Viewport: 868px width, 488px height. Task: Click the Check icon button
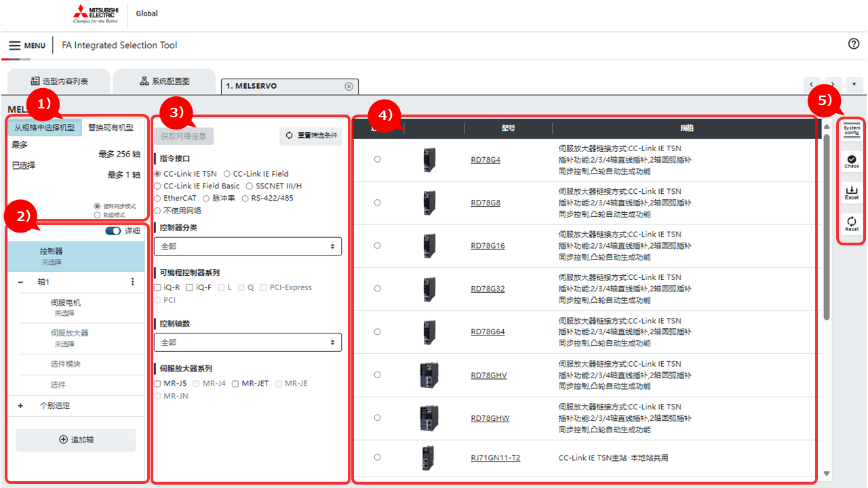(852, 161)
